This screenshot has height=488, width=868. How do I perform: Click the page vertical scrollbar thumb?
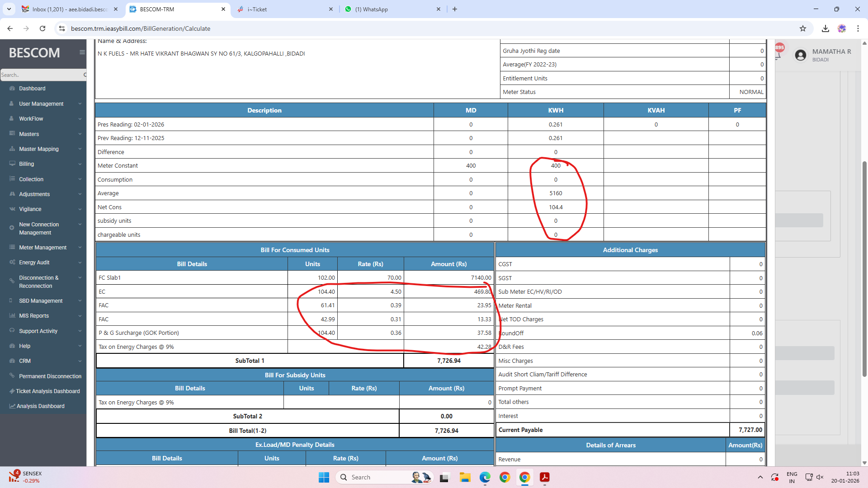click(x=864, y=269)
